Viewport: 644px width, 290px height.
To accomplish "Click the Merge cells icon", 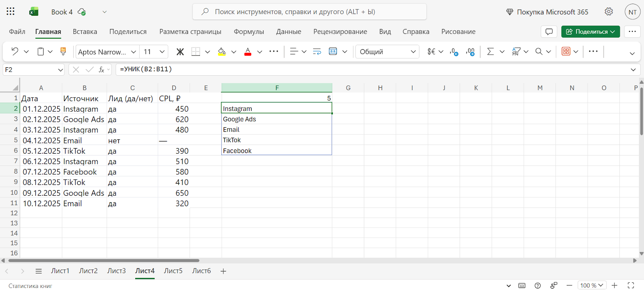I will 333,52.
